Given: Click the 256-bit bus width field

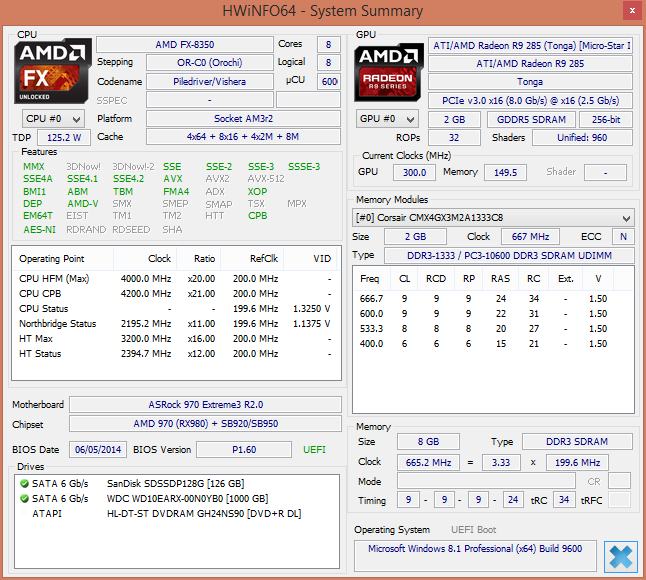Looking at the screenshot, I should click(606, 119).
